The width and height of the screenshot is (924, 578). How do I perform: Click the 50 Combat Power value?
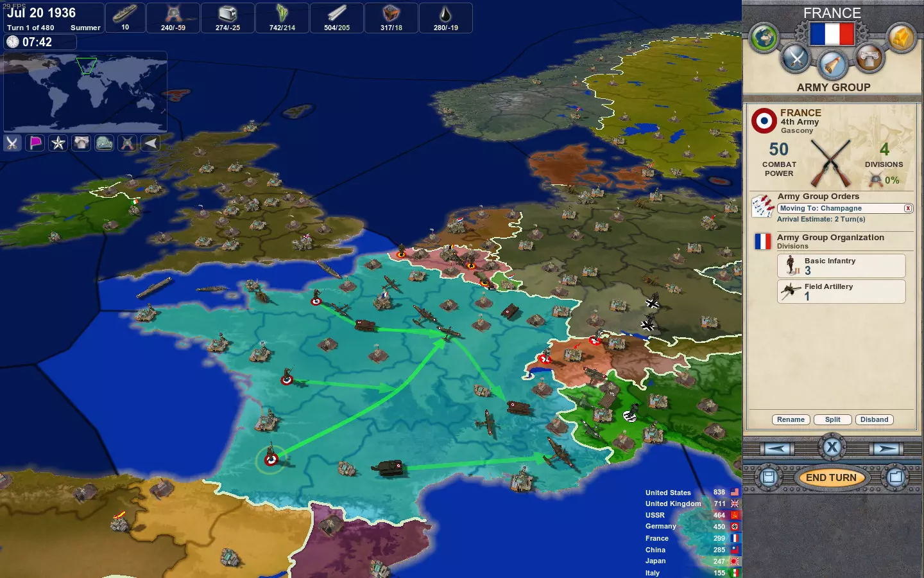click(x=779, y=149)
